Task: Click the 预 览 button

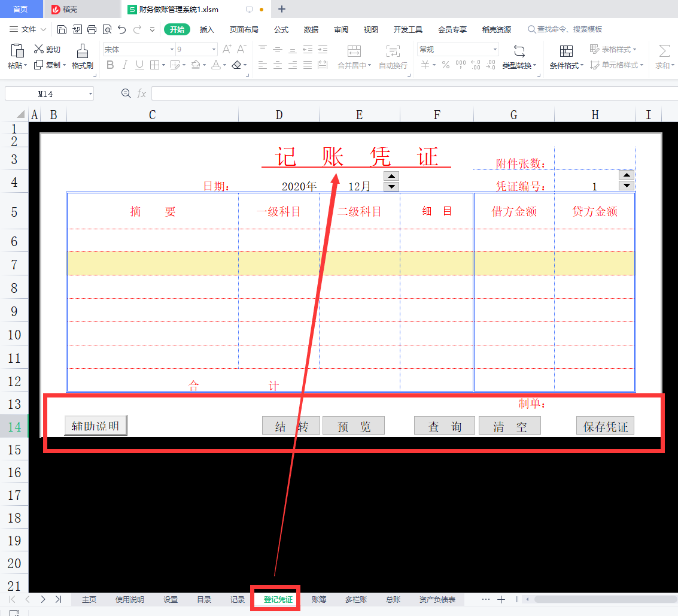Action: click(x=354, y=426)
